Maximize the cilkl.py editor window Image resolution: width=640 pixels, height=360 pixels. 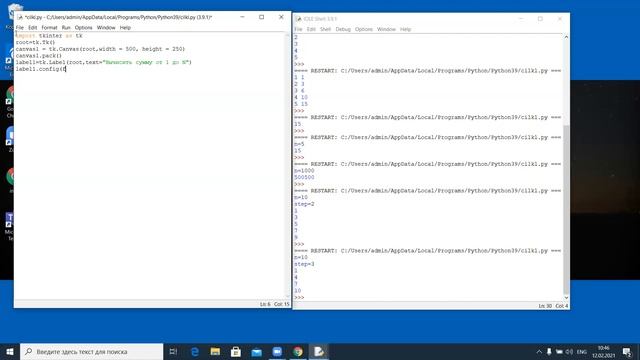[262, 17]
